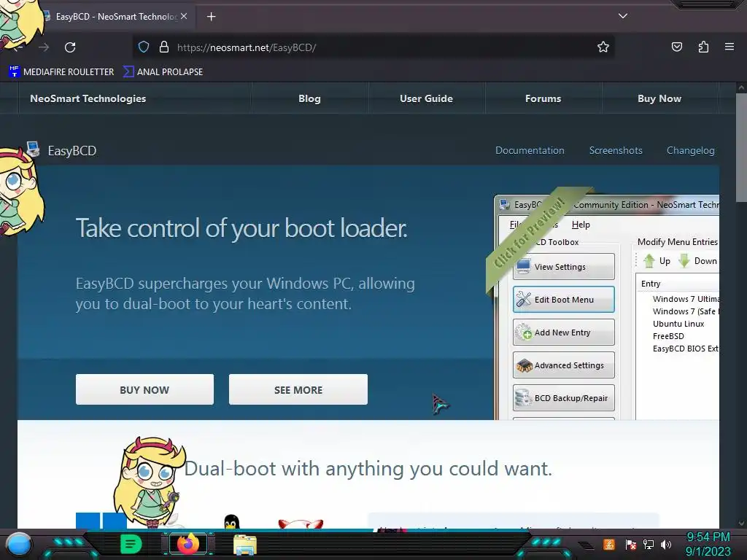Click the green Up arrow icon

649,261
